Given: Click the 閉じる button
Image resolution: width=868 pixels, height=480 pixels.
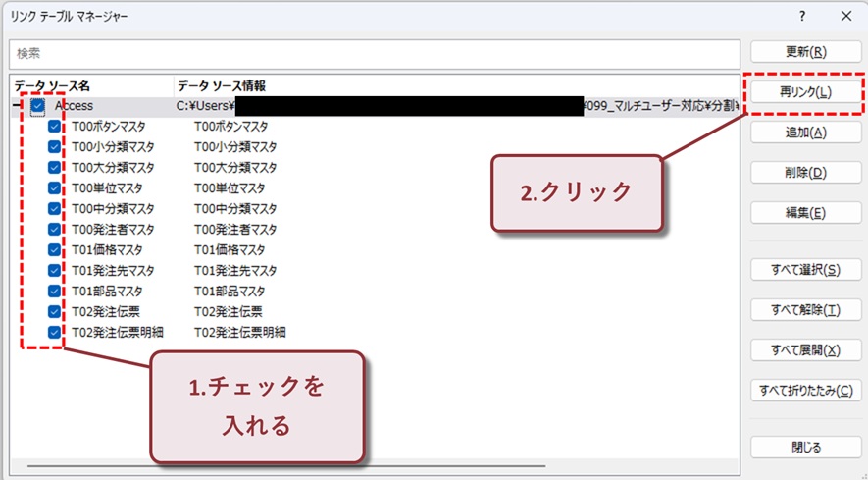Looking at the screenshot, I should [x=805, y=448].
